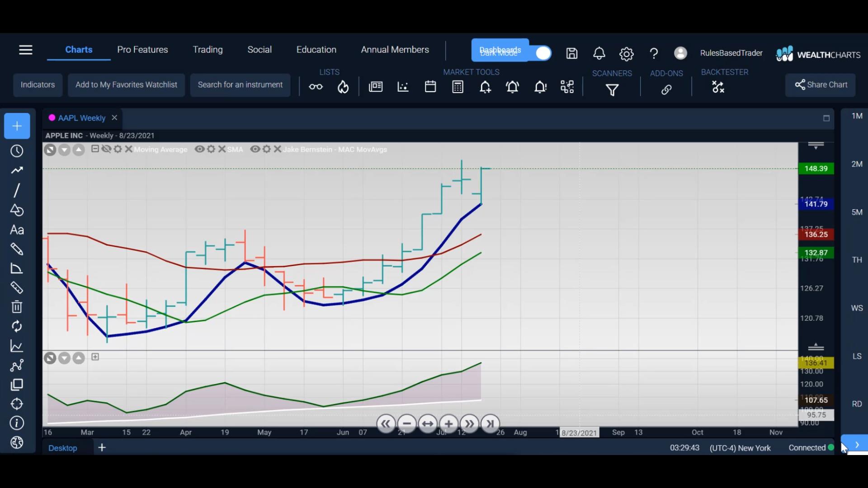Select the Aa text tool
The width and height of the screenshot is (868, 488).
[17, 230]
